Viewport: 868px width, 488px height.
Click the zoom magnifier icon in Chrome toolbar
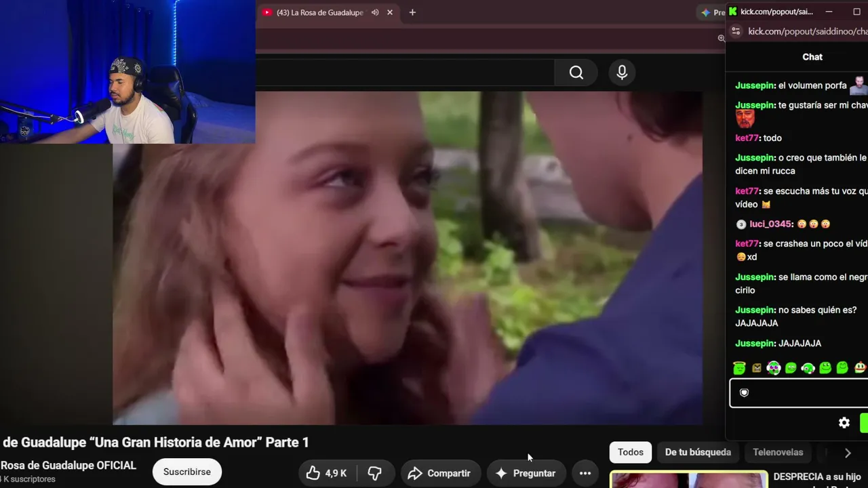click(721, 38)
